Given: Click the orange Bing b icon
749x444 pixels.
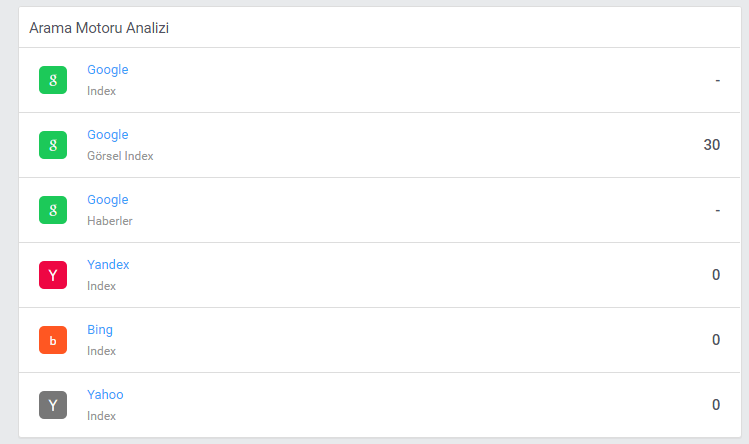Looking at the screenshot, I should click(53, 340).
